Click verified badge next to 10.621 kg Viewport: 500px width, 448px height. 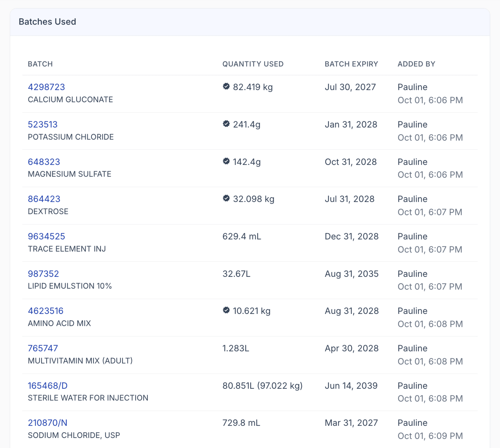(226, 310)
